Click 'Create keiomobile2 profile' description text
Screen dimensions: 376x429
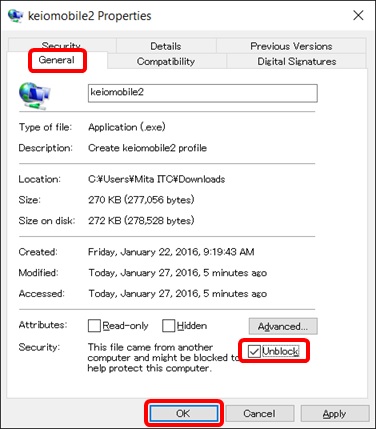click(147, 148)
